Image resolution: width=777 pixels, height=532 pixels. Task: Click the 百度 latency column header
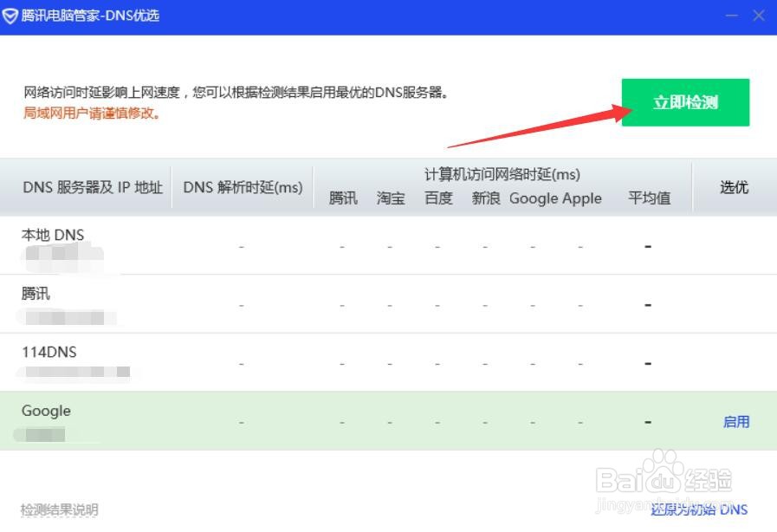tap(438, 198)
